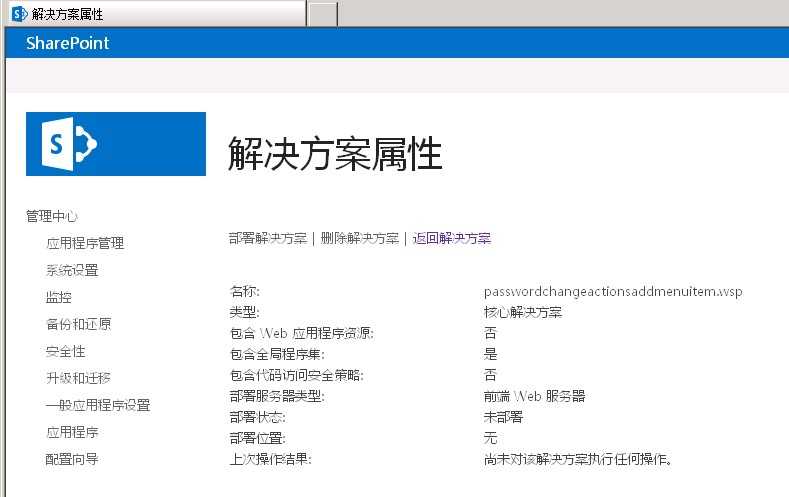The image size is (789, 497).
Task: Click the 部署服务器类型 label
Action: (x=277, y=396)
